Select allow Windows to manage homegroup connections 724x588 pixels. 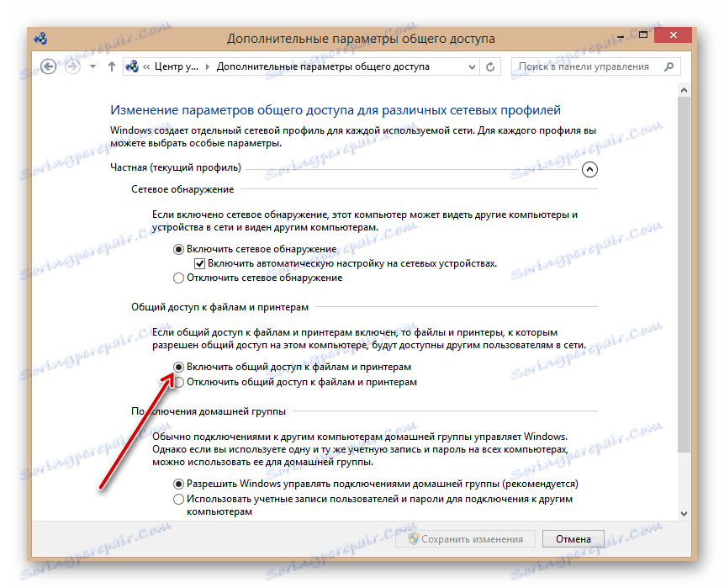178,484
